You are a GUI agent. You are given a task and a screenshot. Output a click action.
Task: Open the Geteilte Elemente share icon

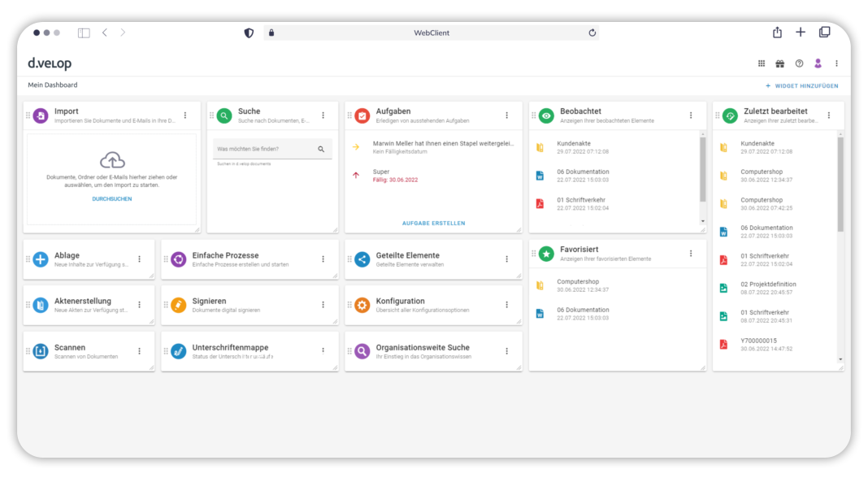pyautogui.click(x=362, y=260)
